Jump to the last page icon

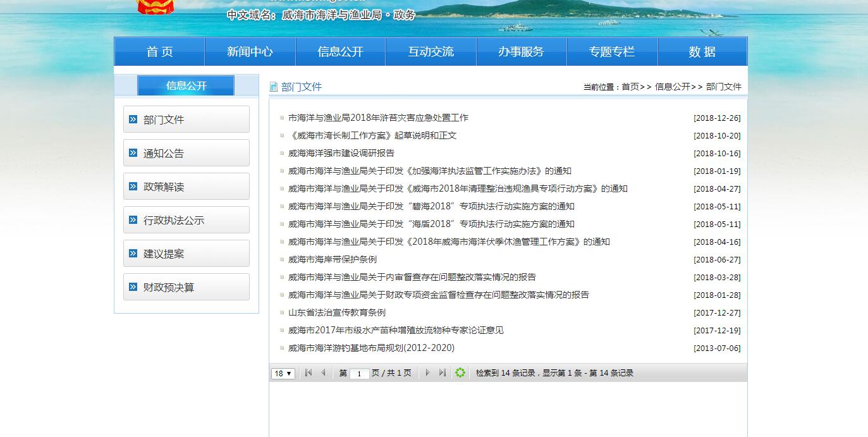tap(442, 373)
